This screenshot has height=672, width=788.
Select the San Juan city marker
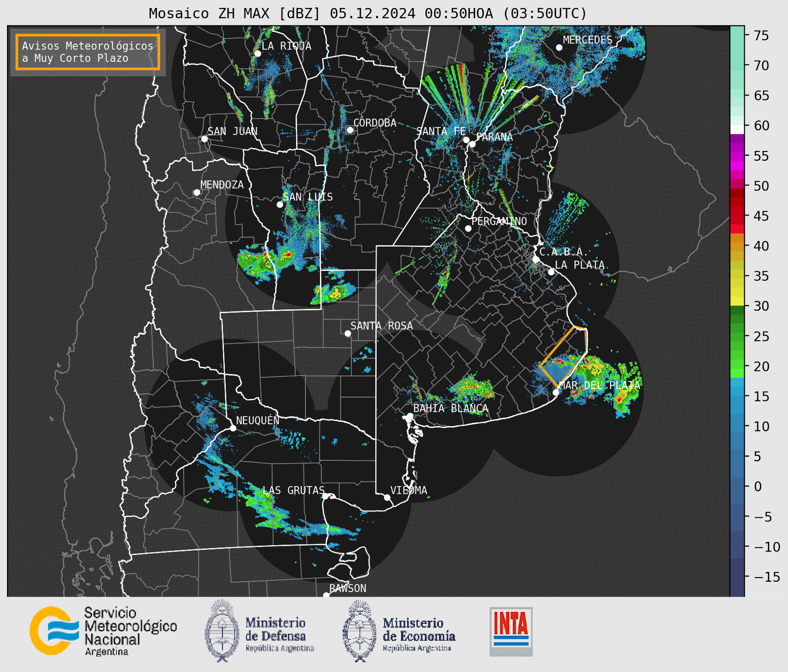click(204, 139)
